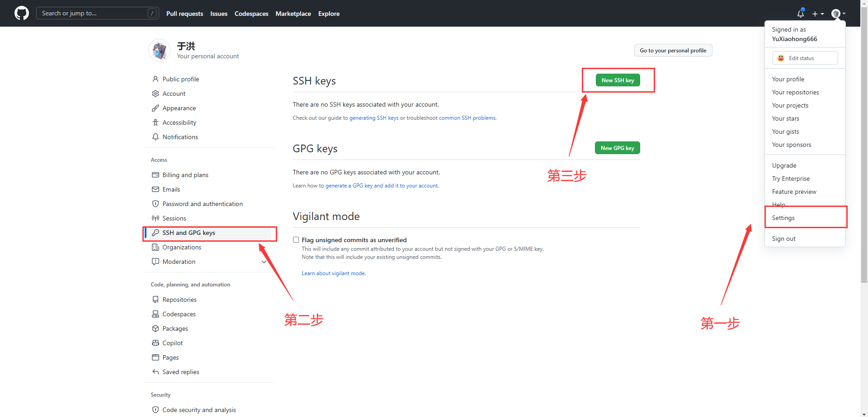The height and width of the screenshot is (417, 868).
Task: Click the page vertical scrollbar
Action: (864, 145)
